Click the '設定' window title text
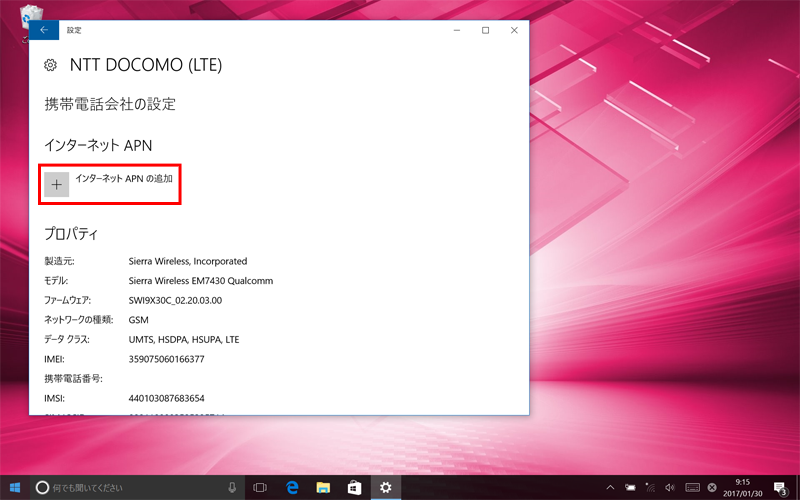 [x=74, y=30]
